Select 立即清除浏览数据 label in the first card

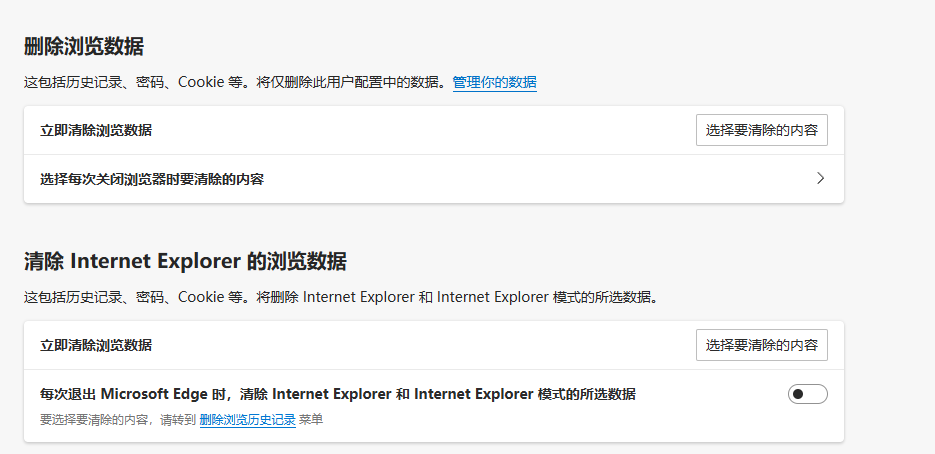96,130
